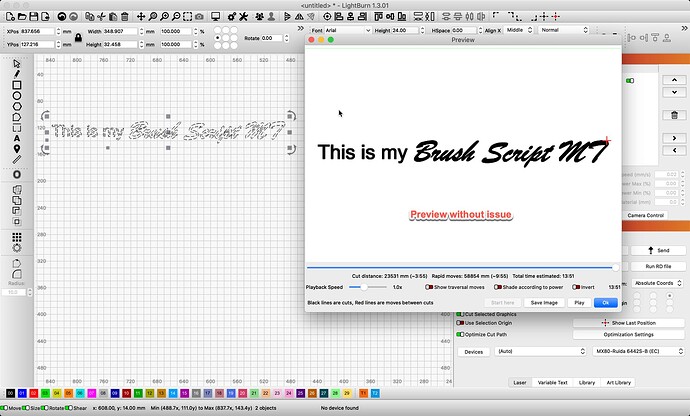
Task: Select the Position Laser pin tool
Action: pos(17,149)
